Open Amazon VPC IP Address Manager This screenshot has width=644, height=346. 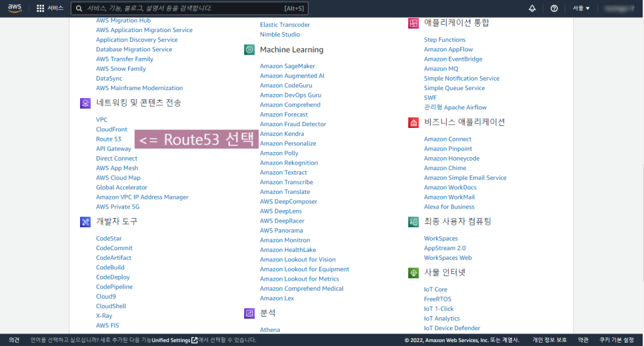pos(142,197)
